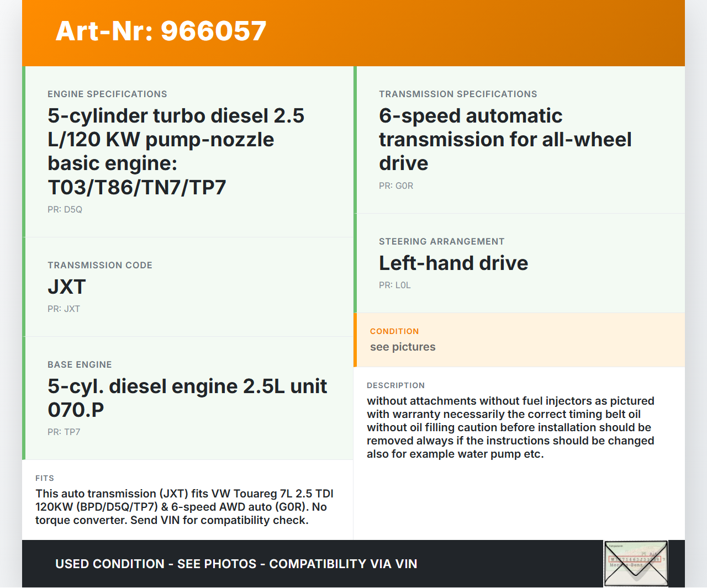Click the PR: L0L code label
The height and width of the screenshot is (588, 707).
tap(394, 285)
